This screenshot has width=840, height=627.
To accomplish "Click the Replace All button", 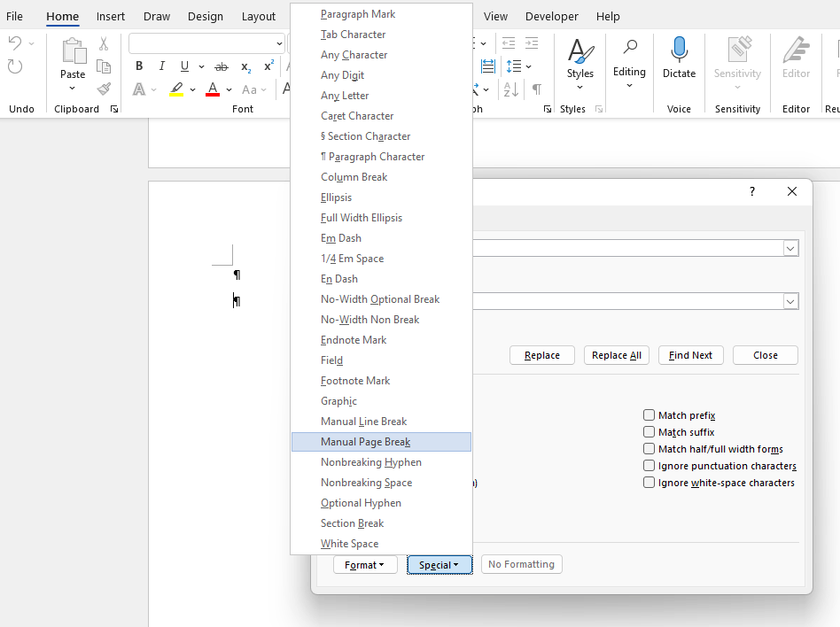I will pos(616,355).
